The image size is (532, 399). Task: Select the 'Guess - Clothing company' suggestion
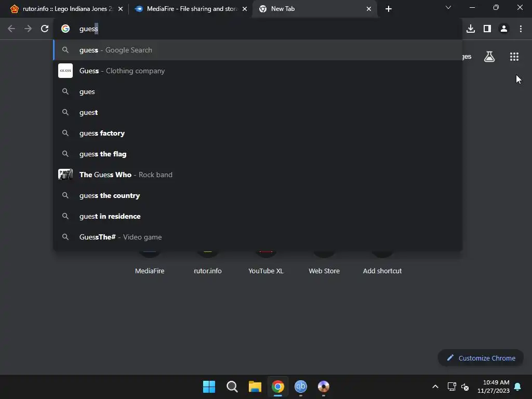click(x=258, y=71)
